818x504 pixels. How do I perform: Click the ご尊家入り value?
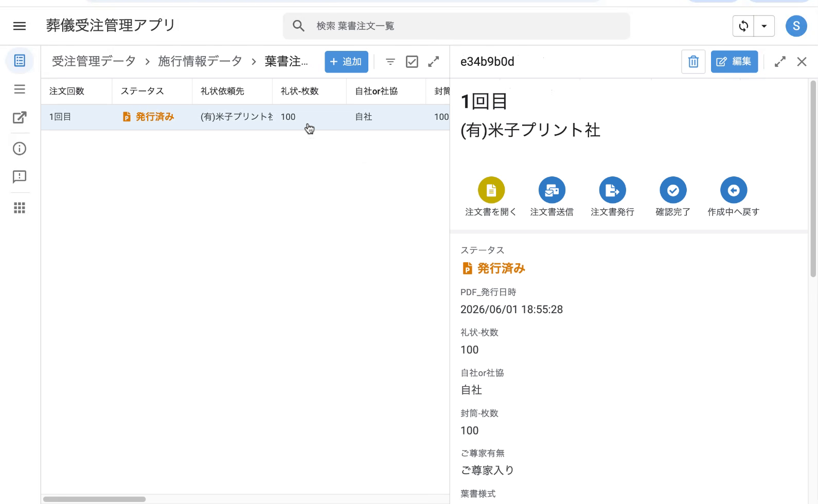tap(487, 471)
